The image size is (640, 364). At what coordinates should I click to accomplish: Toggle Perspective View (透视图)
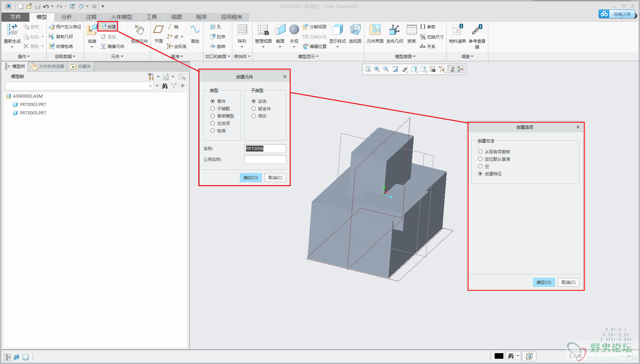[355, 30]
